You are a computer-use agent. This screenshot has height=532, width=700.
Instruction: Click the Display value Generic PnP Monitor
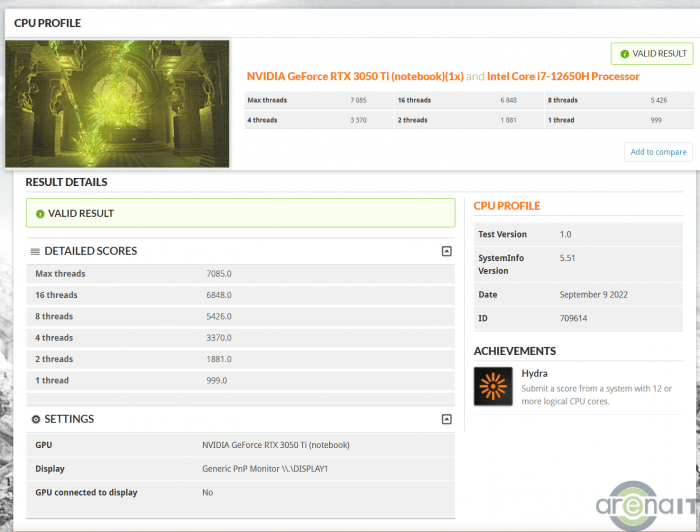pyautogui.click(x=265, y=469)
